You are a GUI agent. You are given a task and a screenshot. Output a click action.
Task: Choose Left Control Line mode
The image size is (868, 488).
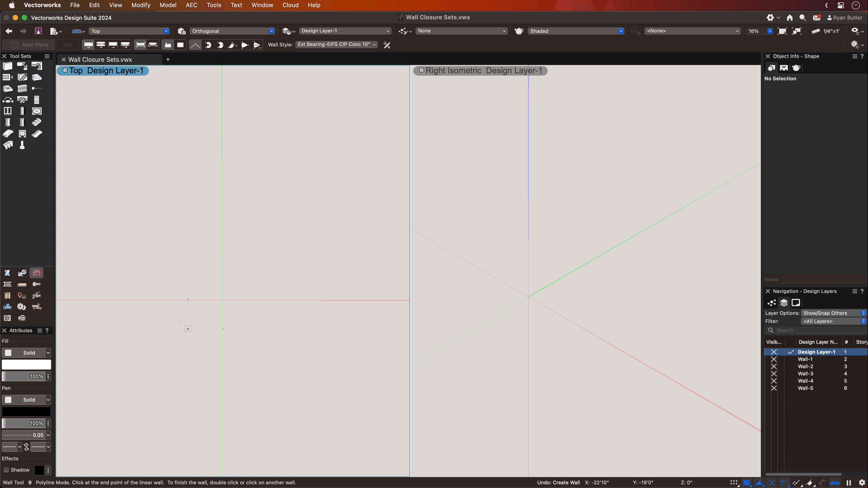point(88,45)
